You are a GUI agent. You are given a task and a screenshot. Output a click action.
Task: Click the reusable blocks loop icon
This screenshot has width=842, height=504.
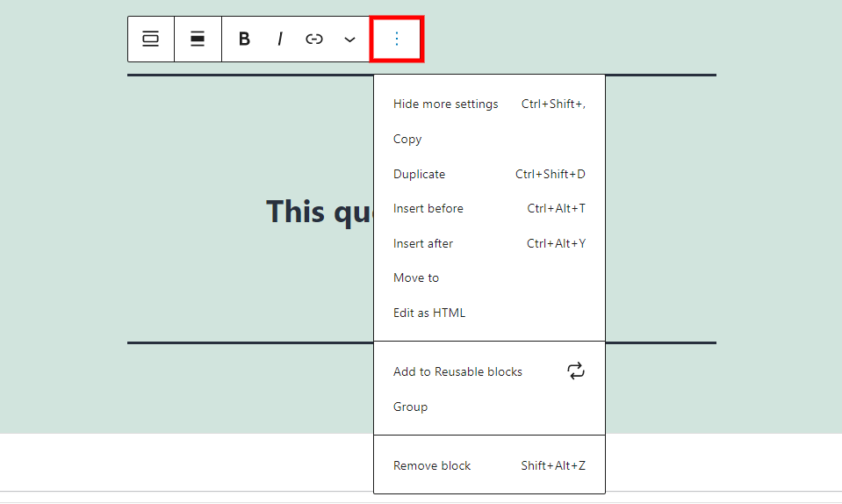tap(576, 371)
